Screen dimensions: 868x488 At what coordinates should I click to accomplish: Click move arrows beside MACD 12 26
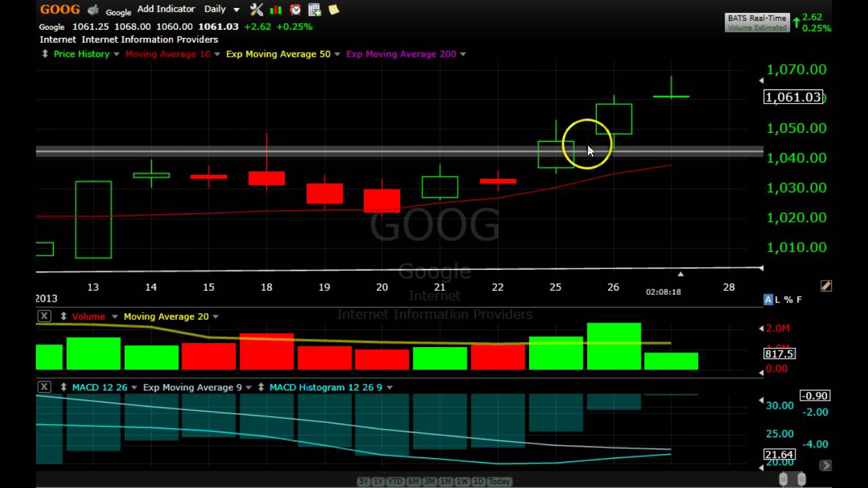click(x=64, y=387)
